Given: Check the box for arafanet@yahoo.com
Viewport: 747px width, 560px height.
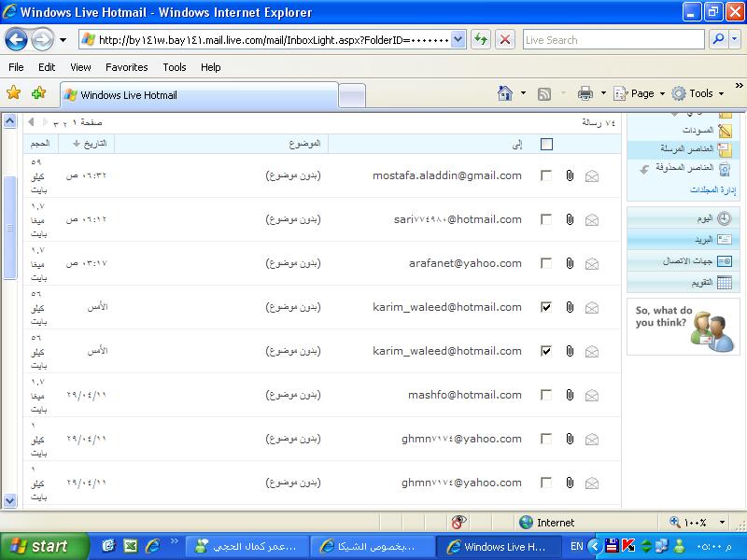Looking at the screenshot, I should 546,263.
